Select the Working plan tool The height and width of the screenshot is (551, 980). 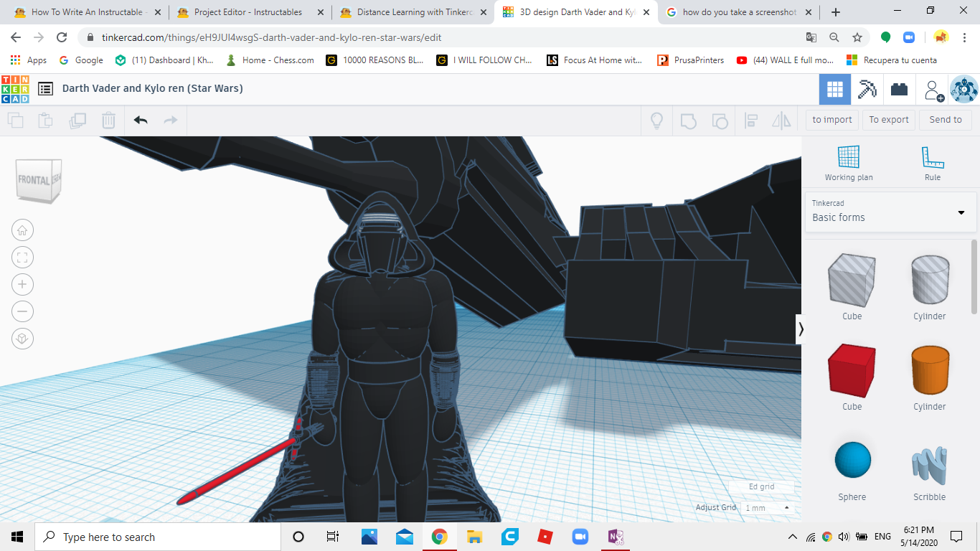(x=849, y=163)
